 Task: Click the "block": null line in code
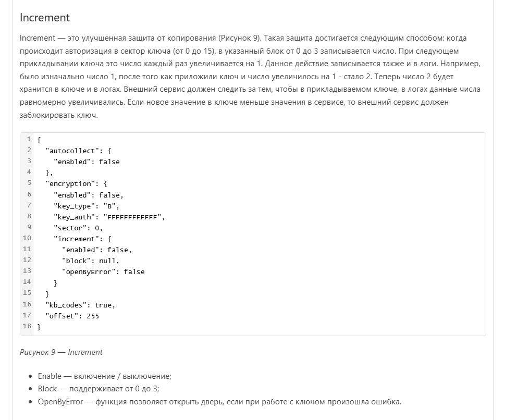[x=91, y=261]
